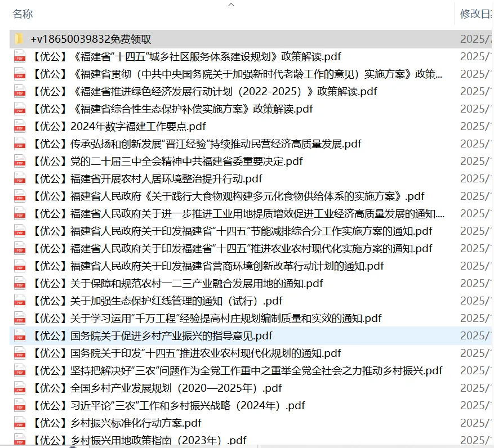Click PDF icon for 农村人居环境整治提升行动
Image resolution: width=494 pixels, height=448 pixels.
[x=20, y=179]
